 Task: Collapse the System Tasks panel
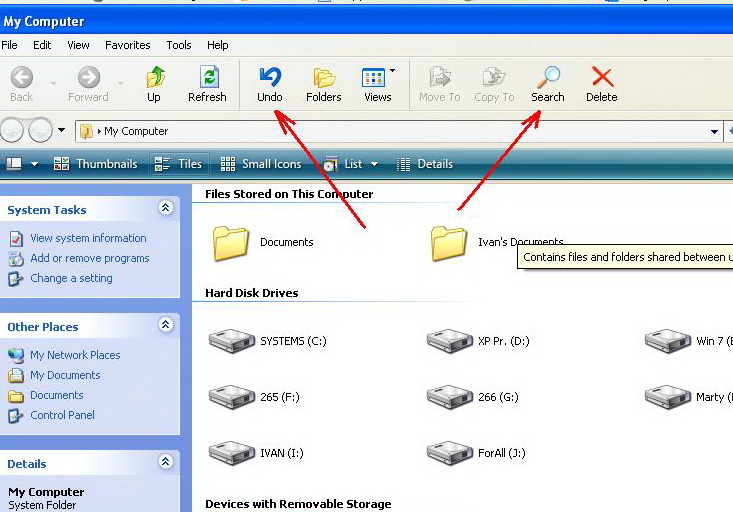(x=165, y=209)
